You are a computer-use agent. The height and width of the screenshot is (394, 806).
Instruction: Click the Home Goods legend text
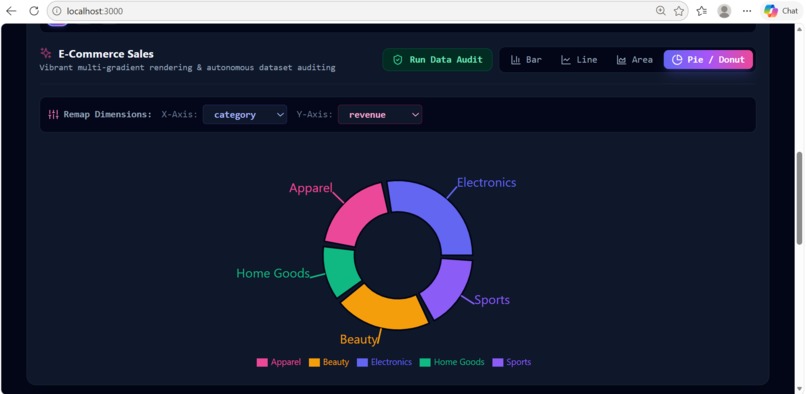[x=459, y=362]
